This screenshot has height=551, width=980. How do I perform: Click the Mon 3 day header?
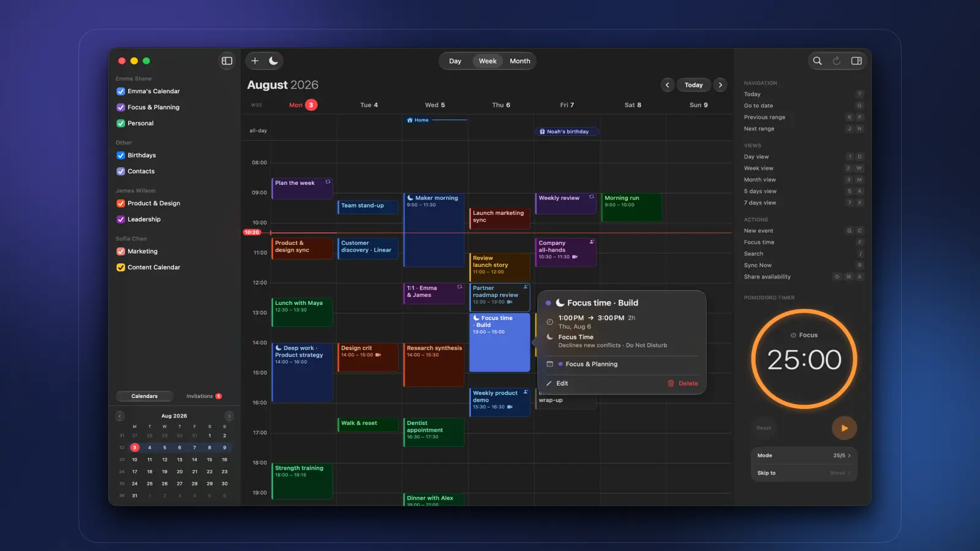(303, 105)
